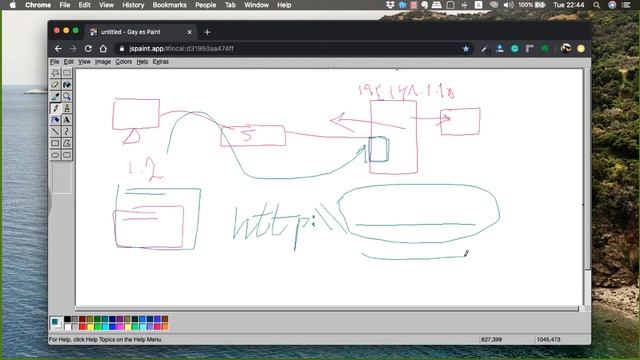Viewport: 640px width, 360px height.
Task: Open the JS Paint File menu
Action: [54, 62]
